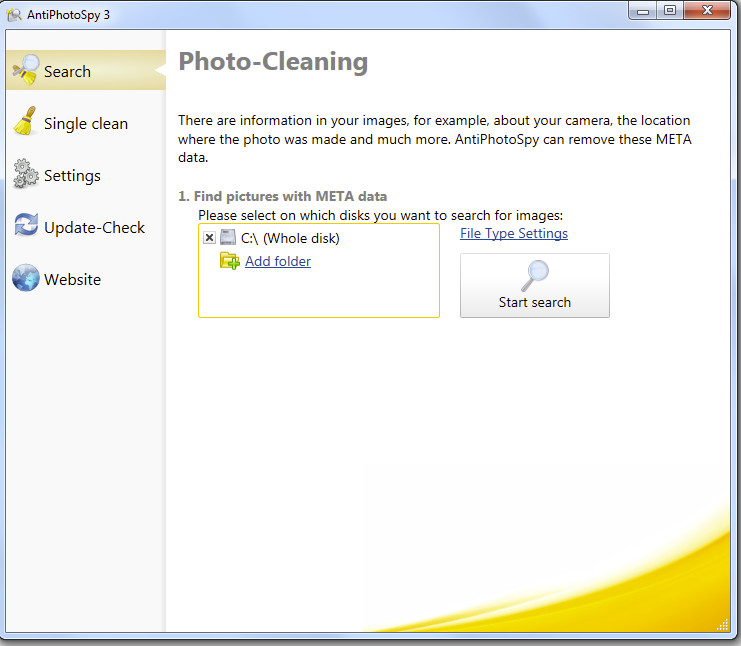This screenshot has height=646, width=741.
Task: Open File Type Settings link
Action: pyautogui.click(x=514, y=233)
